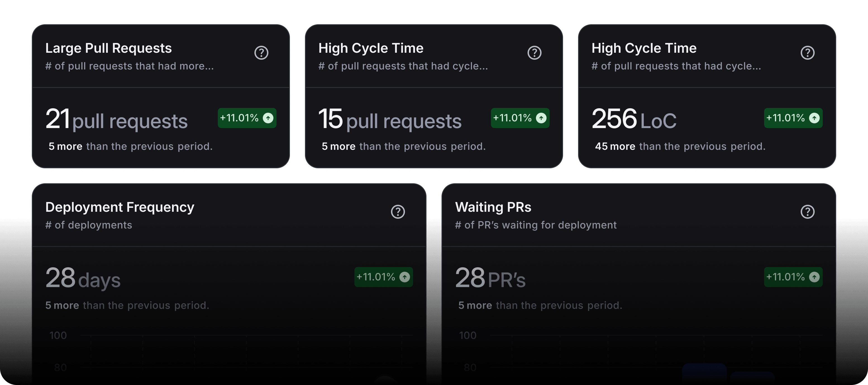Click the 21 pull requests value

point(116,119)
